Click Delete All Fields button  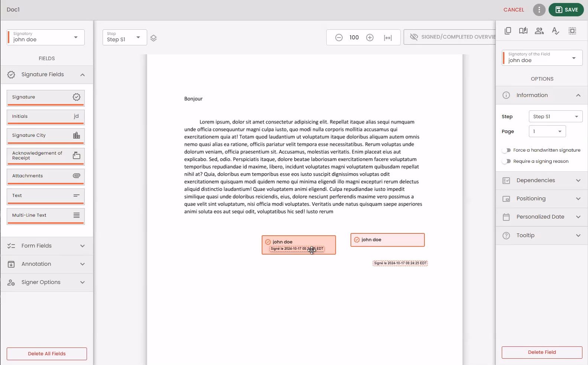[x=47, y=354]
